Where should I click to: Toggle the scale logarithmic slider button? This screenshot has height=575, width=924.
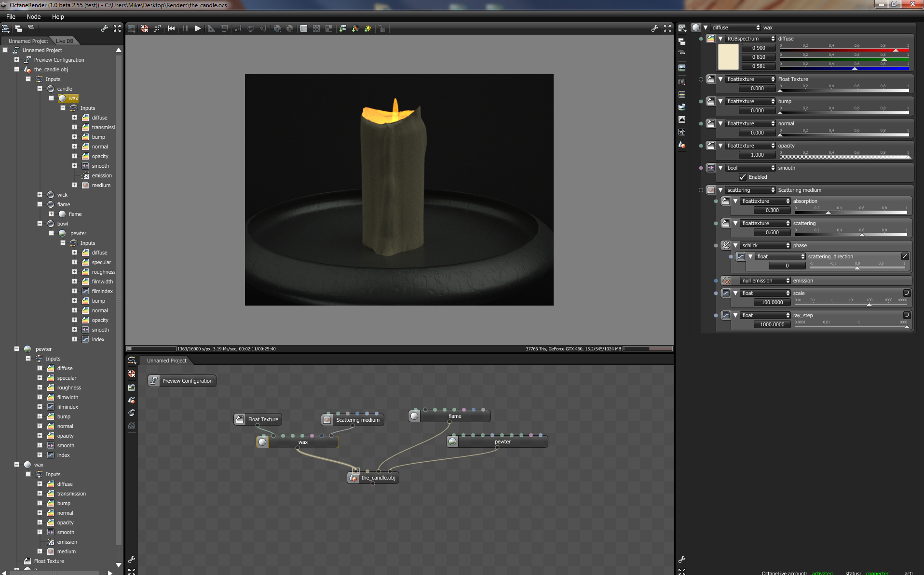click(x=907, y=293)
